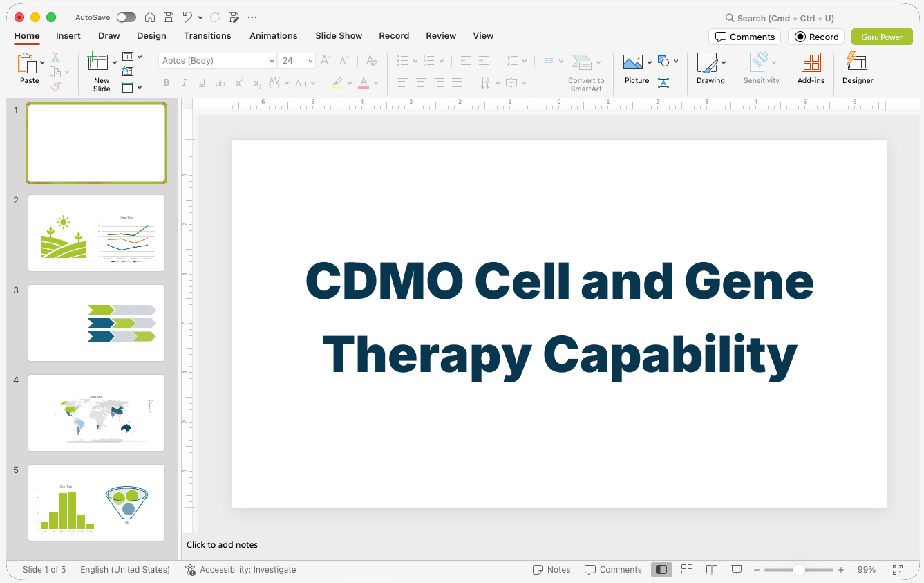Toggle Underline formatting
The image size is (924, 583).
(x=202, y=83)
